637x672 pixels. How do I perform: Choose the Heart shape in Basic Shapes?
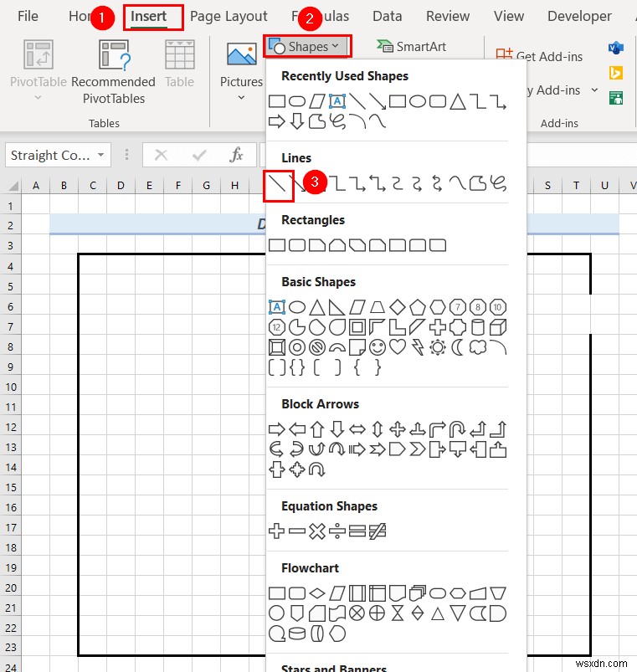[x=398, y=347]
